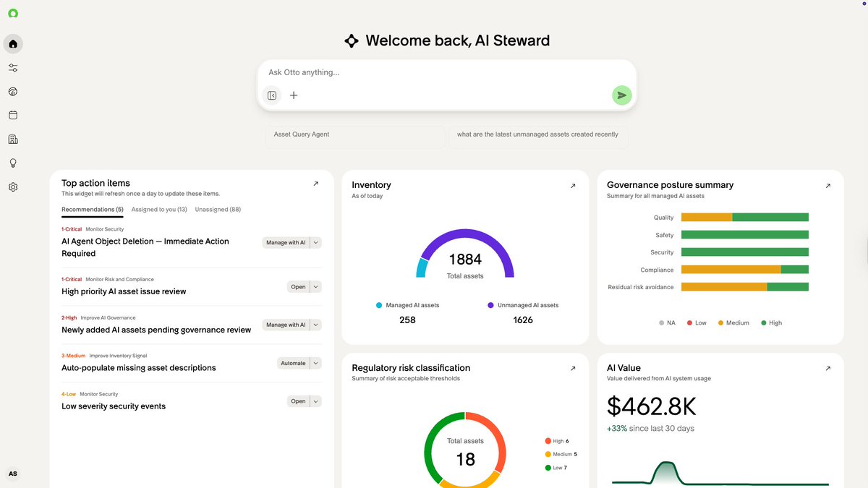Click Open for Low severity security events

pos(298,401)
